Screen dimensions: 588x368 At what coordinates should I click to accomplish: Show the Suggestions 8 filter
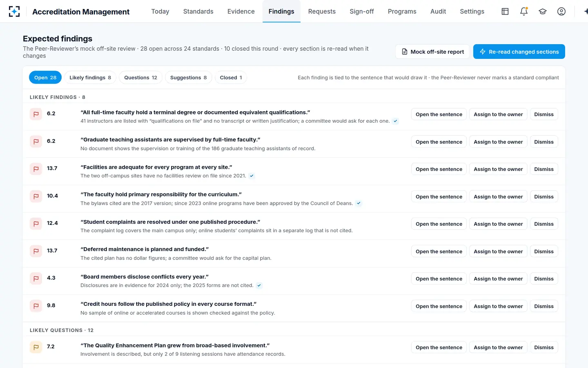(x=188, y=77)
